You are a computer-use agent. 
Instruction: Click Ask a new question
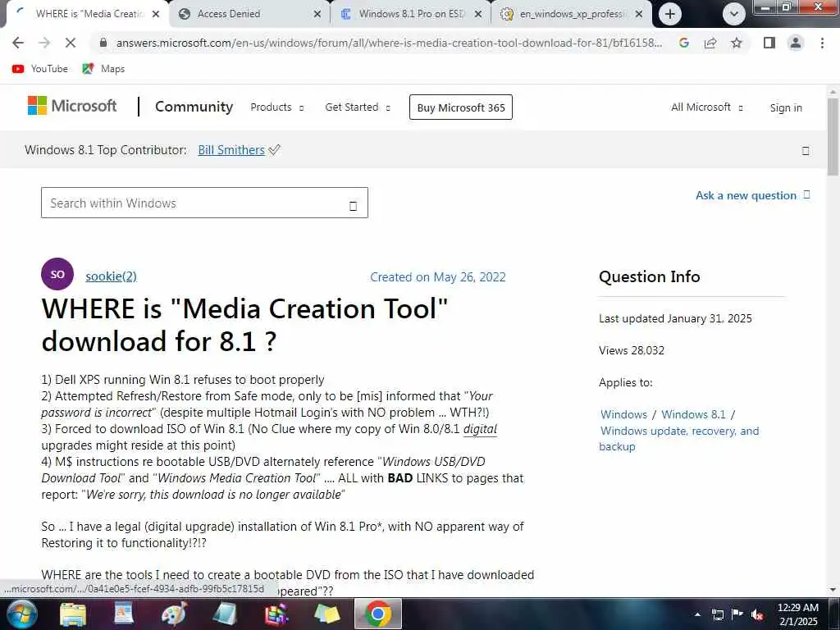coord(753,195)
